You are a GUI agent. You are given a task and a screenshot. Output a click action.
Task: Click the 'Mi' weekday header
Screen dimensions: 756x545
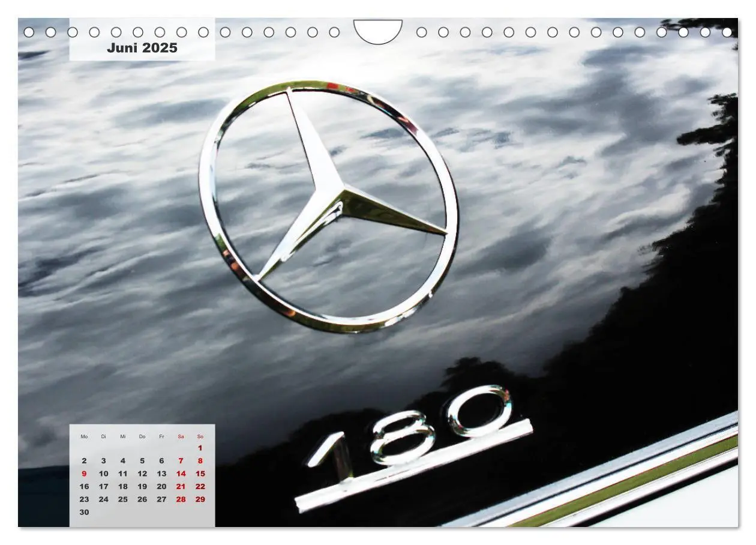[x=123, y=436]
